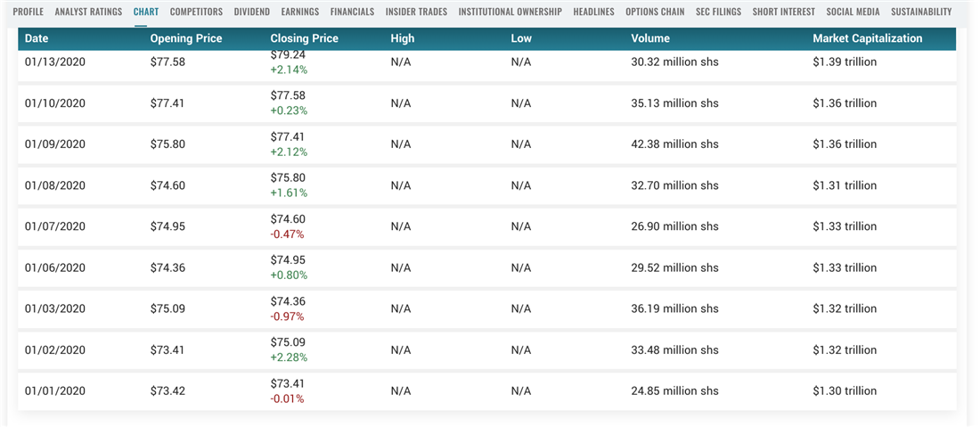
Task: Click the Closing Price column header
Action: 306,38
